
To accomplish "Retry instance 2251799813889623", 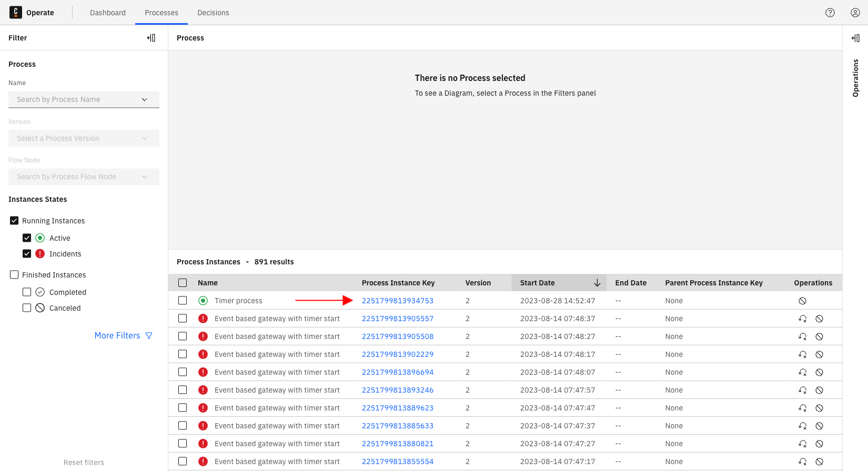I will click(x=802, y=408).
